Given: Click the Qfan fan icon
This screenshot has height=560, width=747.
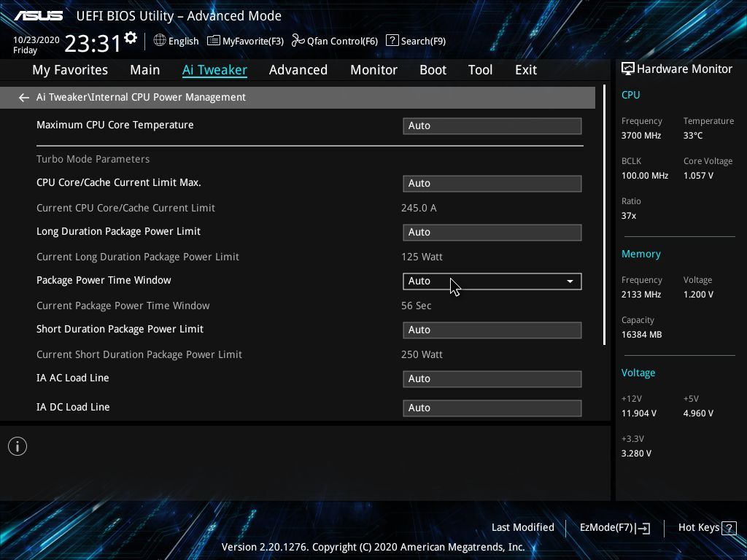Looking at the screenshot, I should coord(298,41).
